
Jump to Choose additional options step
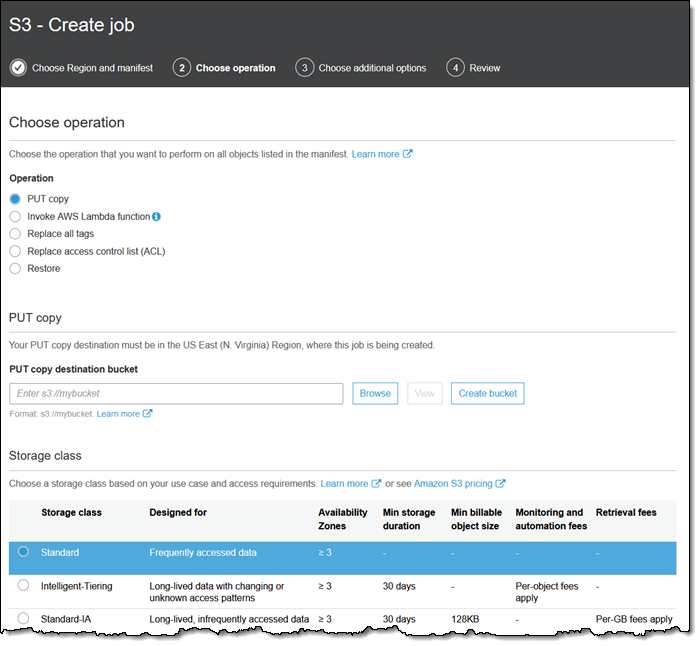pyautogui.click(x=372, y=68)
